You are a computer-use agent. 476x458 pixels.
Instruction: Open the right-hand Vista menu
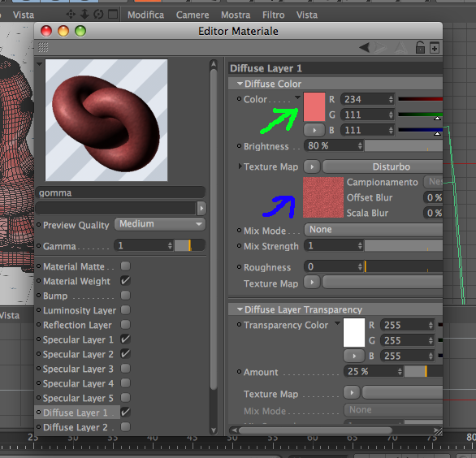point(307,15)
